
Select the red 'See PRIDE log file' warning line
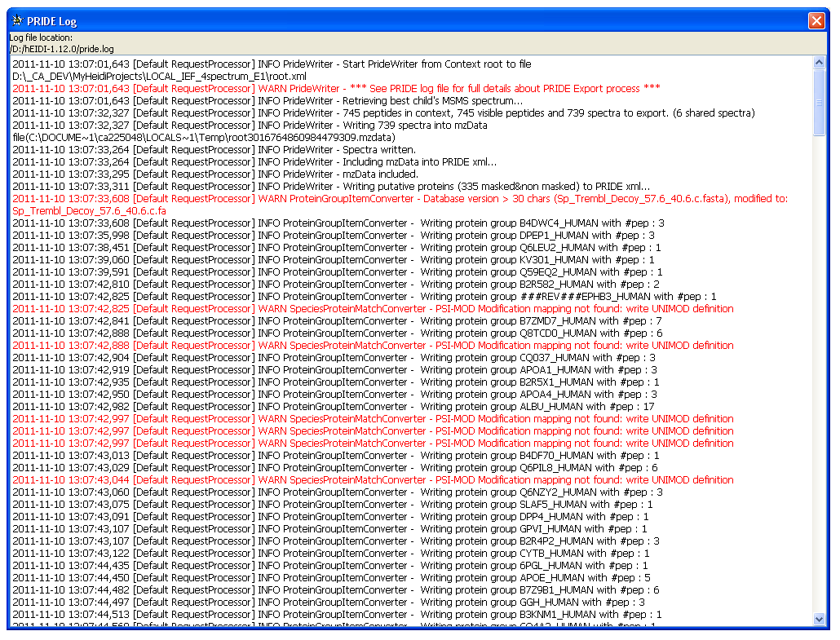336,88
